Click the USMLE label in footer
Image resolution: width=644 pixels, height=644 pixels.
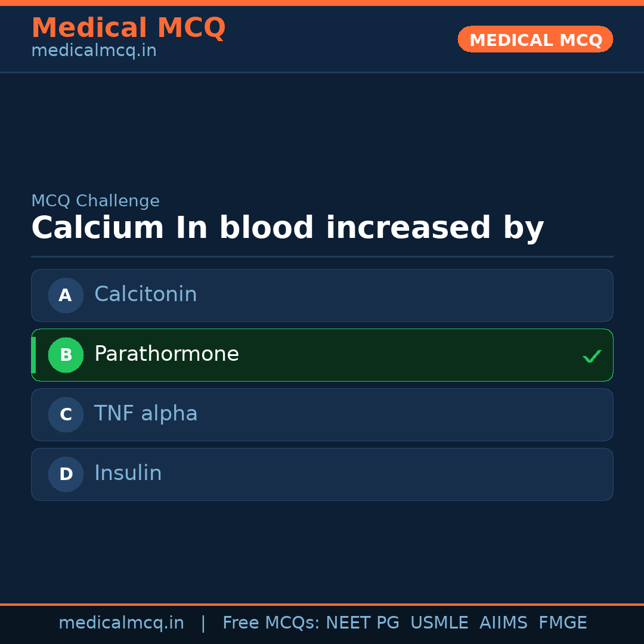(439, 623)
